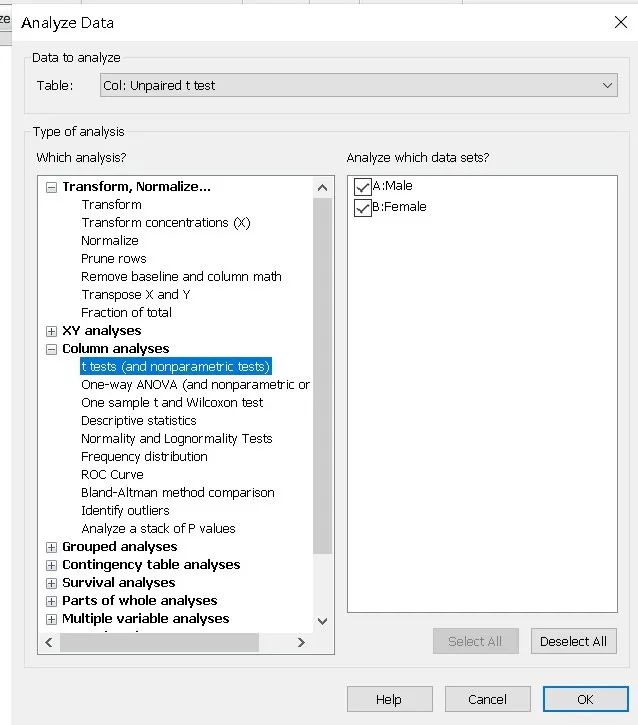Cancel the Analyze Data dialog
638x725 pixels.
point(487,699)
